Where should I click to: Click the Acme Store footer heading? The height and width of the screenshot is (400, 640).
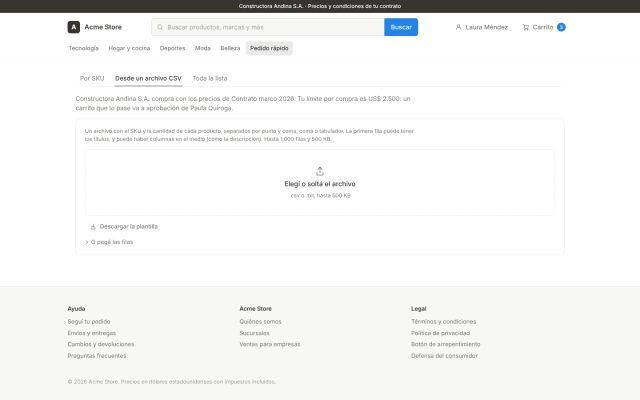(256, 309)
